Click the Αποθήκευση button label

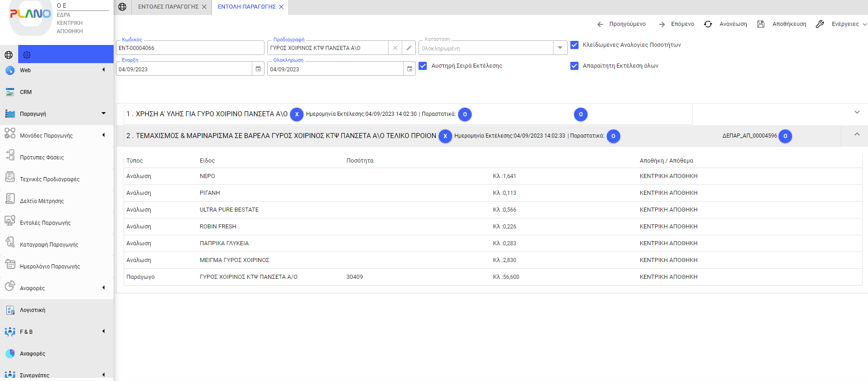coord(789,24)
